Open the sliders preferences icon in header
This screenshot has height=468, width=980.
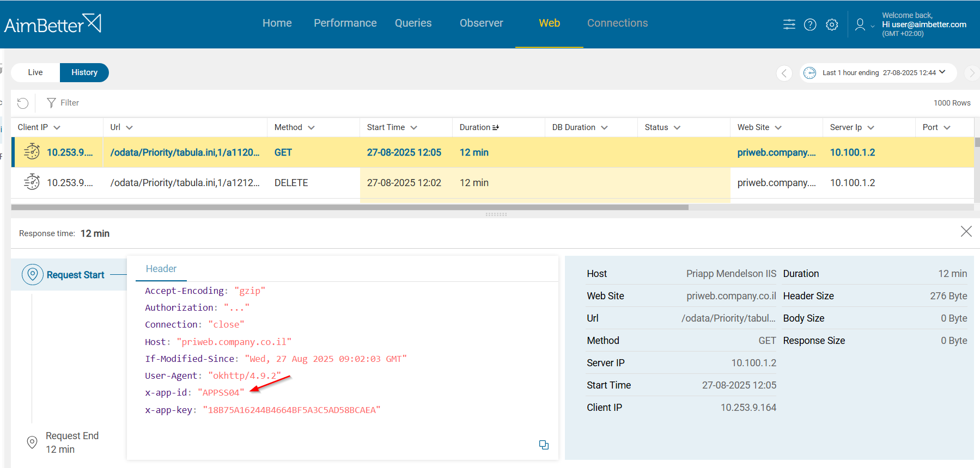click(789, 24)
